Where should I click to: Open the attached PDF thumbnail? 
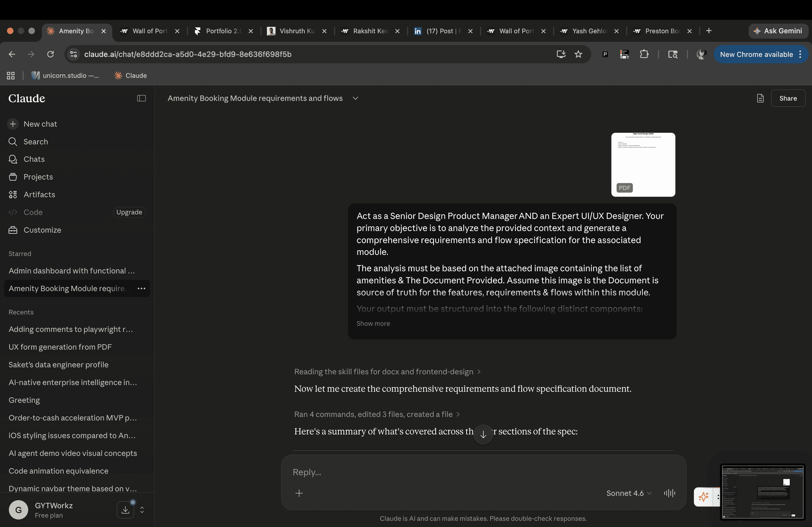[x=643, y=165]
